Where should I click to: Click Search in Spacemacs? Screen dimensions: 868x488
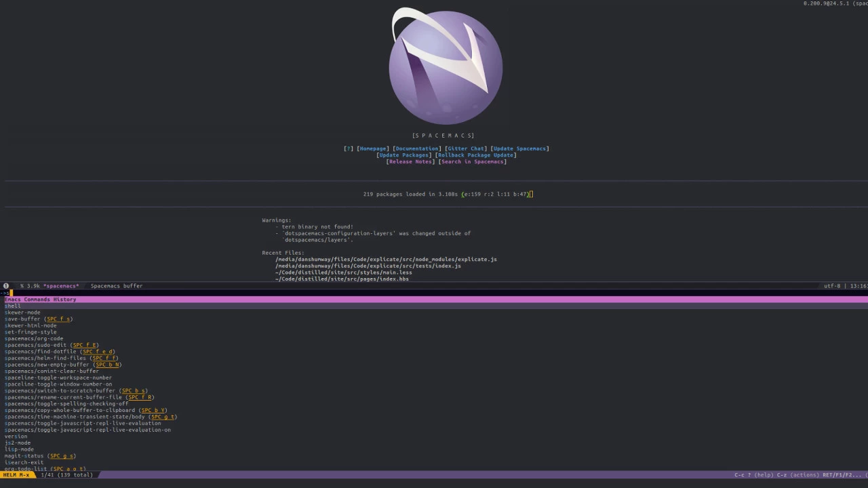point(472,162)
